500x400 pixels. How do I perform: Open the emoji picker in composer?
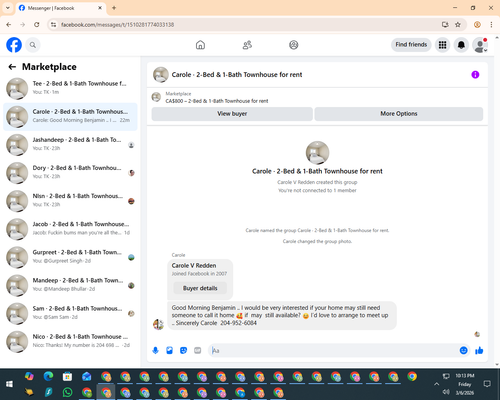point(463,350)
